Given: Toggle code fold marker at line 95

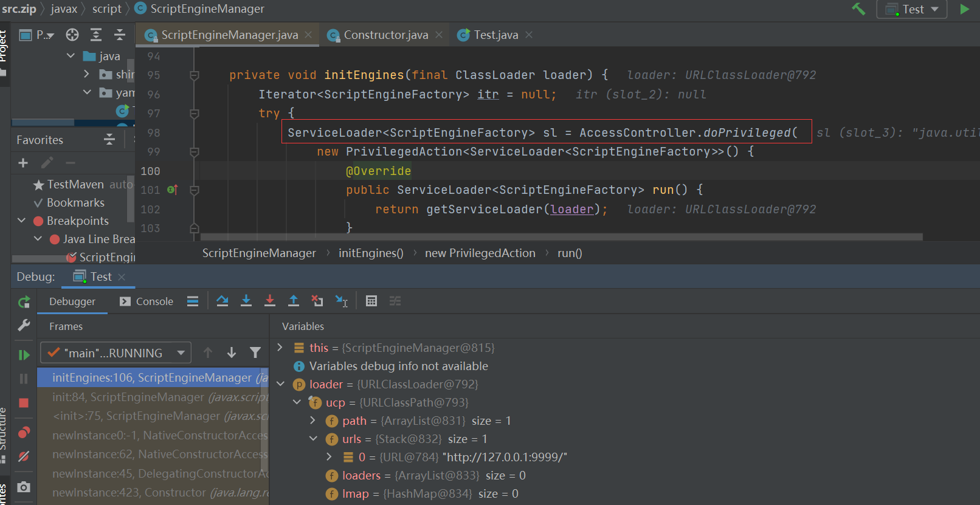Looking at the screenshot, I should click(x=195, y=75).
